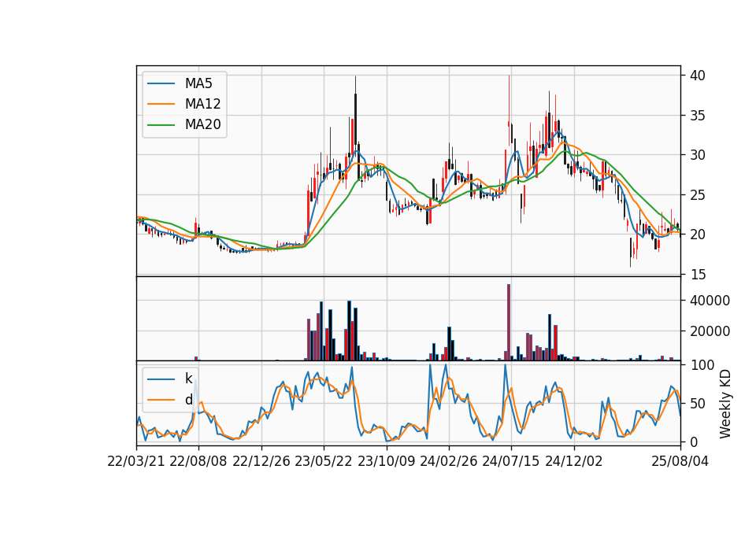Click the price axis value 30
Screen dimensions: 756x543
pyautogui.click(x=698, y=155)
